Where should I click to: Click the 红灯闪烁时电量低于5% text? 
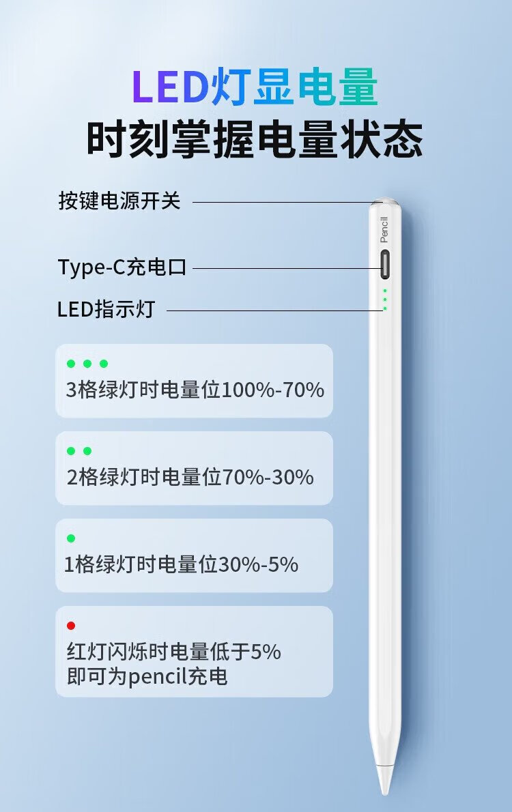click(x=173, y=652)
